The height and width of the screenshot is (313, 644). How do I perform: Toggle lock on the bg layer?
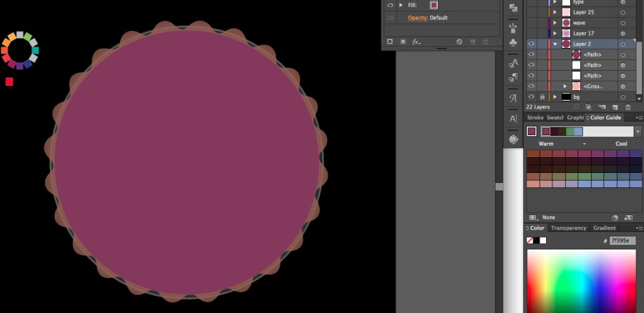coord(542,96)
